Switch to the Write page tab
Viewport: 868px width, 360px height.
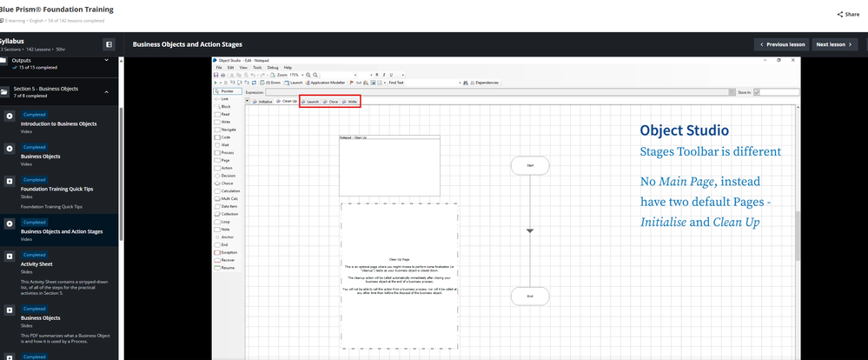coord(349,102)
